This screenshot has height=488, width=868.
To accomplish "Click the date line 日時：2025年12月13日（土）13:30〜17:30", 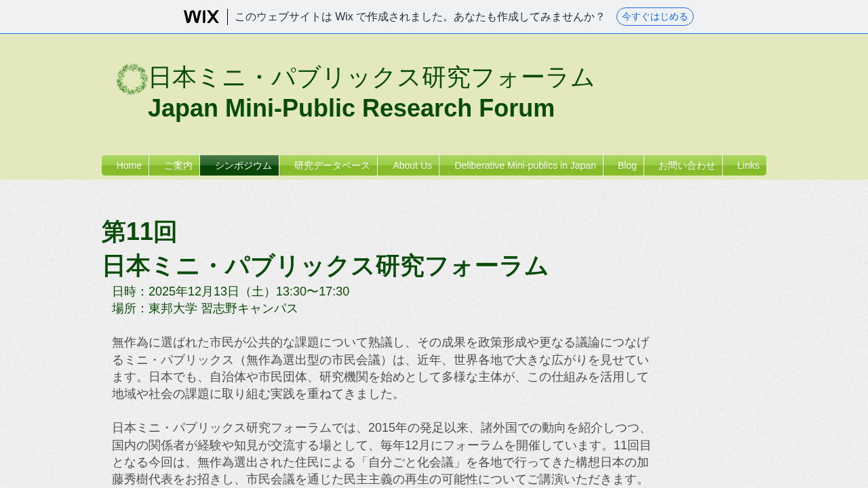I will pos(231,291).
